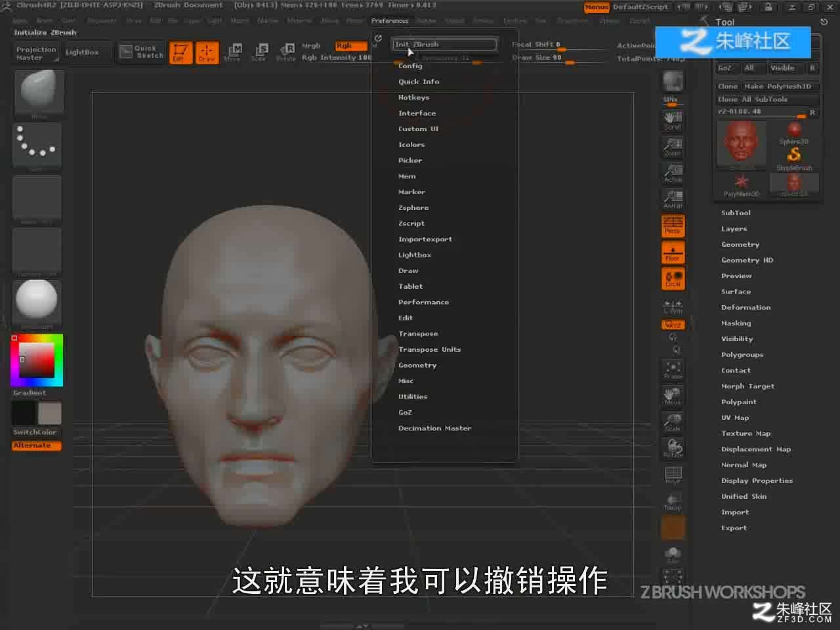The width and height of the screenshot is (840, 630).
Task: Open the Preferences menu
Action: point(390,21)
